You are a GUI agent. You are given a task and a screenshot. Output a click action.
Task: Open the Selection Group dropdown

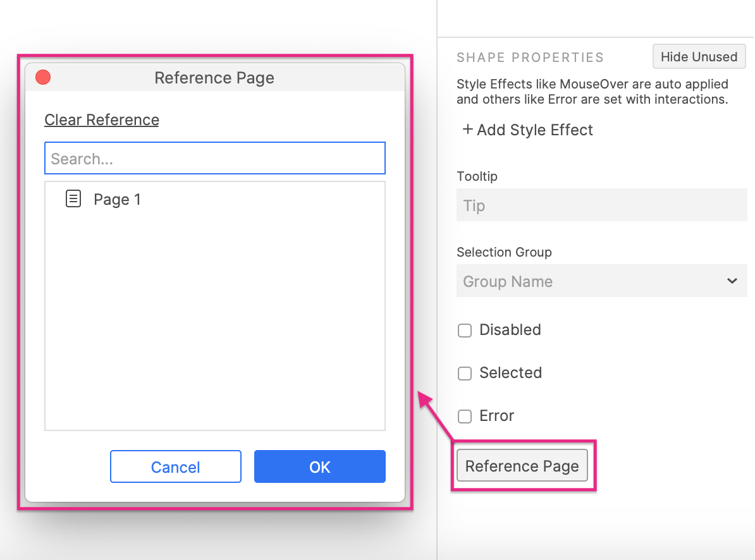[601, 281]
